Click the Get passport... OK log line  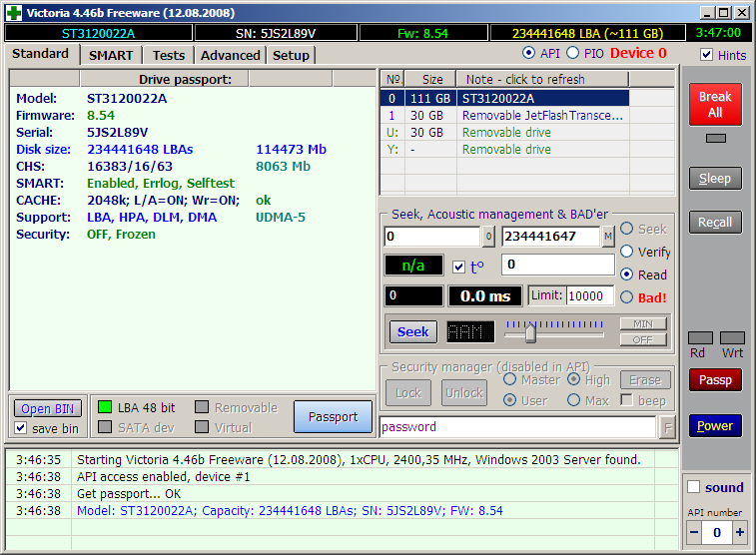click(x=129, y=494)
